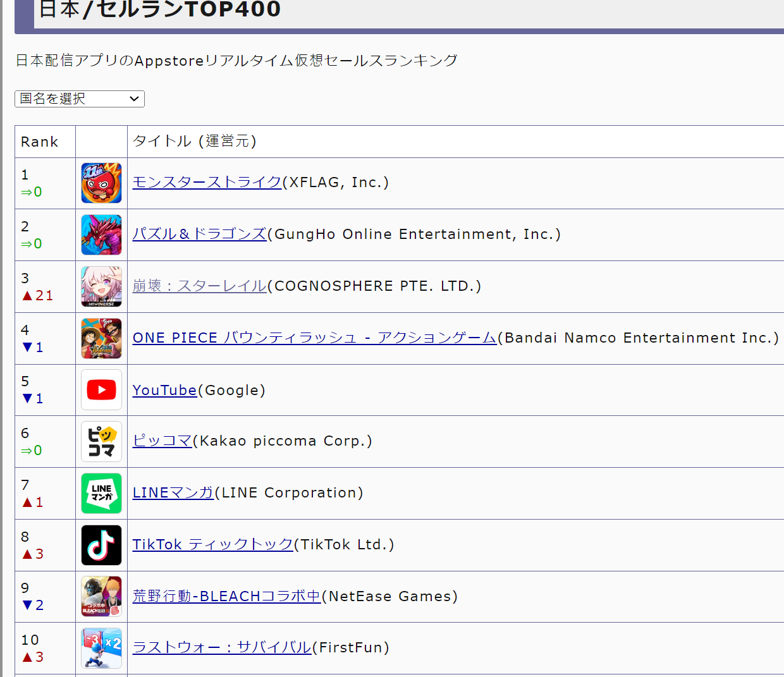Click the (TikTok Ltd.) publisher text

(344, 544)
